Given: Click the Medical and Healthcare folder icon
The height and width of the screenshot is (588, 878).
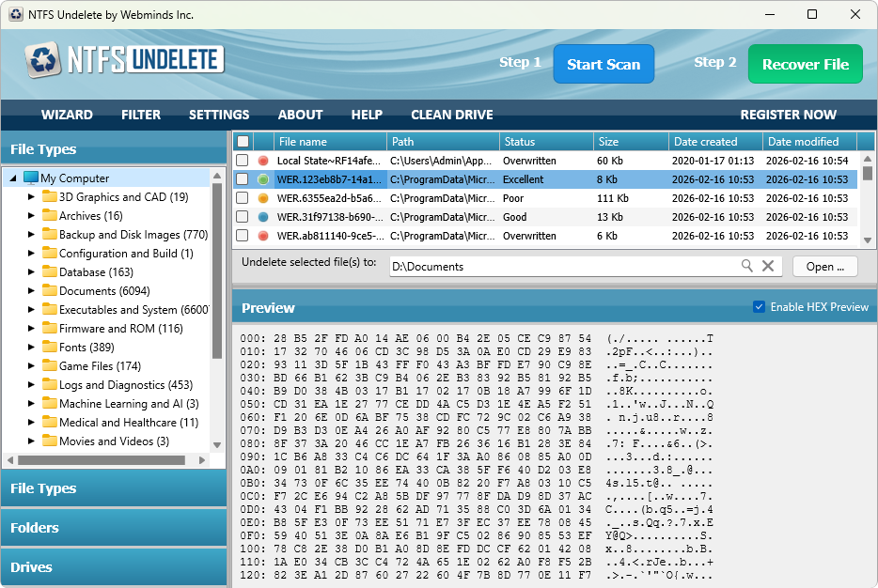Looking at the screenshot, I should pos(50,422).
